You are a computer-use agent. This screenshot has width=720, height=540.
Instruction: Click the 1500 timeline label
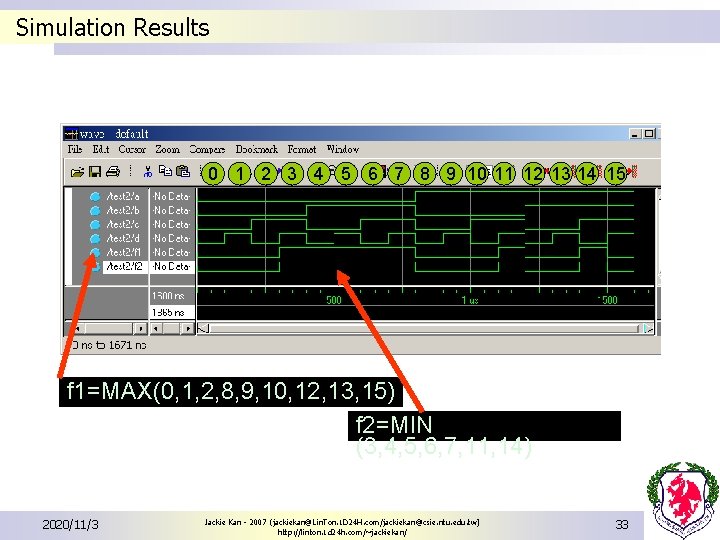(x=608, y=300)
